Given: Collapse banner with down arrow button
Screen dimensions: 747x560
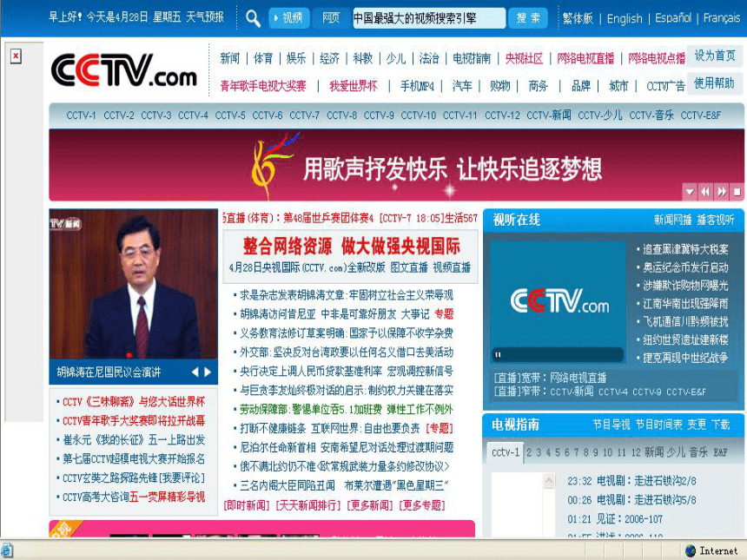Looking at the screenshot, I should (690, 192).
